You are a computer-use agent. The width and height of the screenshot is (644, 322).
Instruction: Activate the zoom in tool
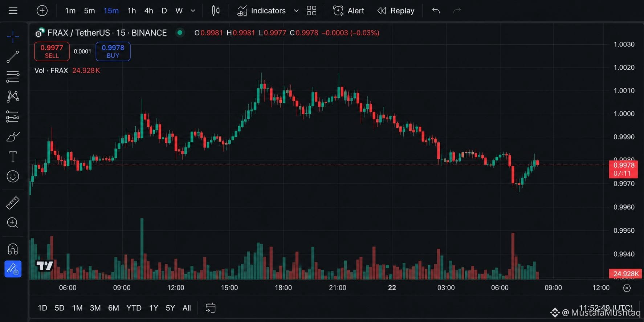click(13, 223)
